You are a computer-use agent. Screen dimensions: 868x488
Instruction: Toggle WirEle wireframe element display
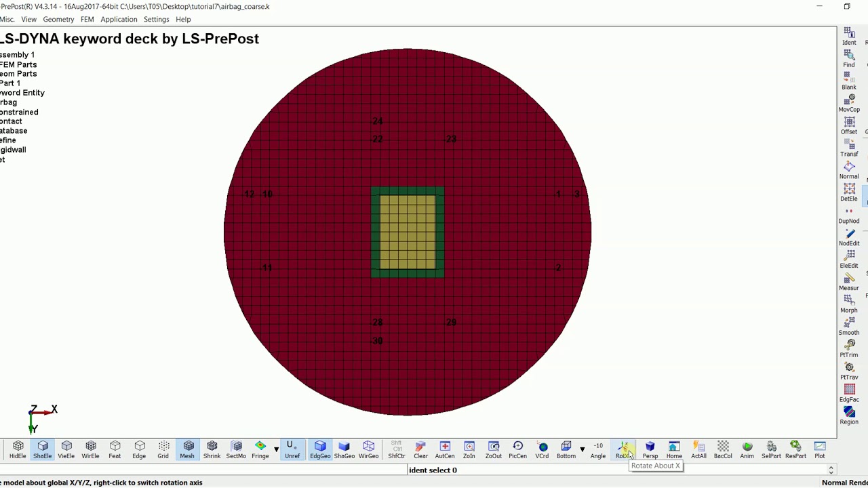tap(91, 449)
